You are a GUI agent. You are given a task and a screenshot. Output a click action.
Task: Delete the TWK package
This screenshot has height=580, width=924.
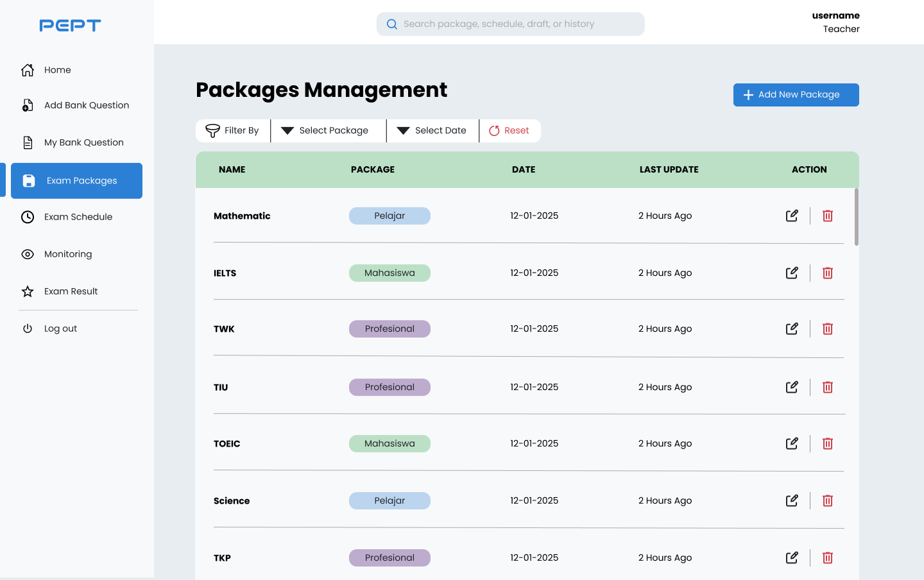[x=828, y=328]
